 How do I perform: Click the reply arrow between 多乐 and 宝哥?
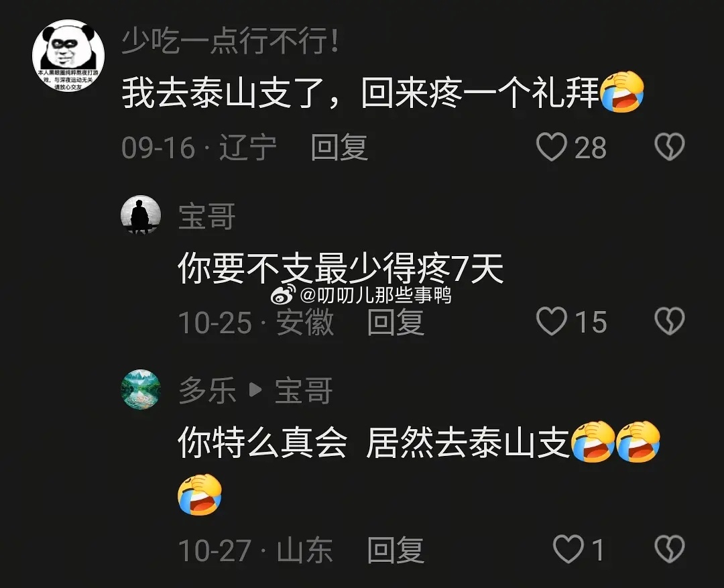pos(255,390)
